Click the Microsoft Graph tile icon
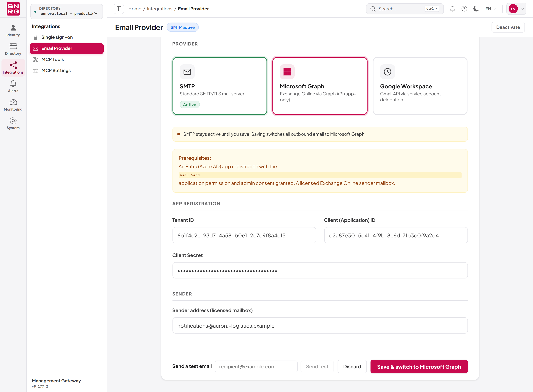533x392 pixels. coord(287,72)
